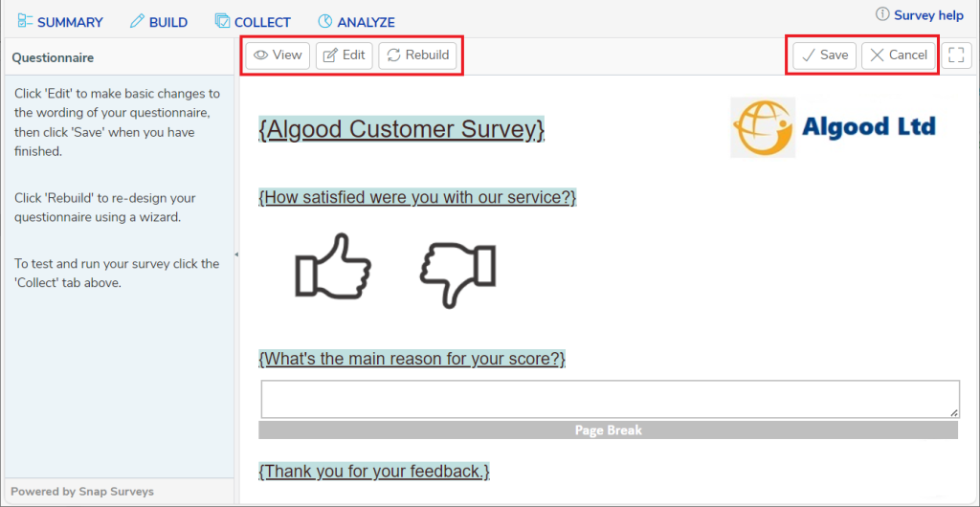Click the 'How satisfied were you' question text
This screenshot has height=507, width=980.
417,197
